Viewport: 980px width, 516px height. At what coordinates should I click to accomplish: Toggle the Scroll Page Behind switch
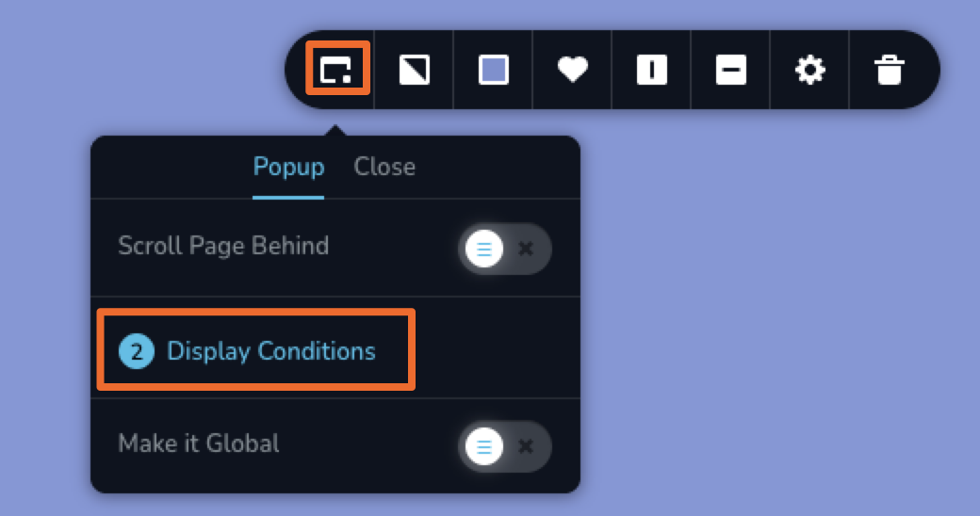pyautogui.click(x=504, y=249)
